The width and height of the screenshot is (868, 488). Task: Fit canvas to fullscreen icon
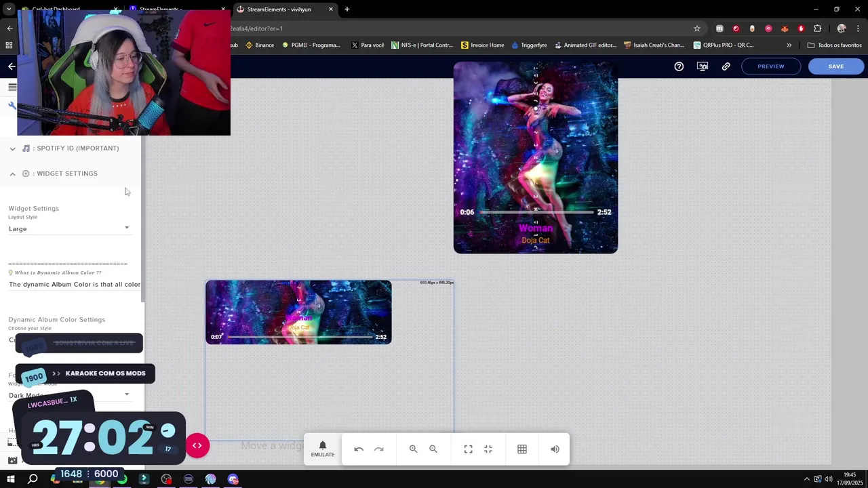[x=468, y=449]
